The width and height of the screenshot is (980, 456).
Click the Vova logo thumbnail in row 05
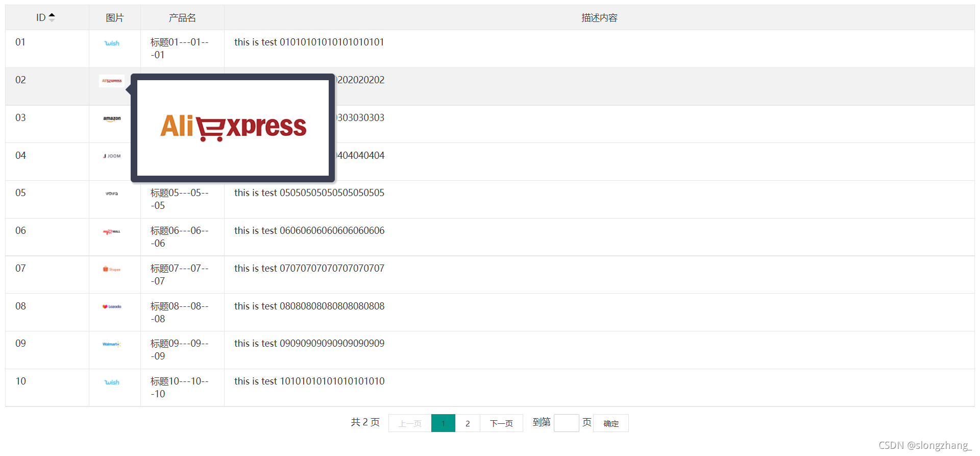tap(112, 194)
